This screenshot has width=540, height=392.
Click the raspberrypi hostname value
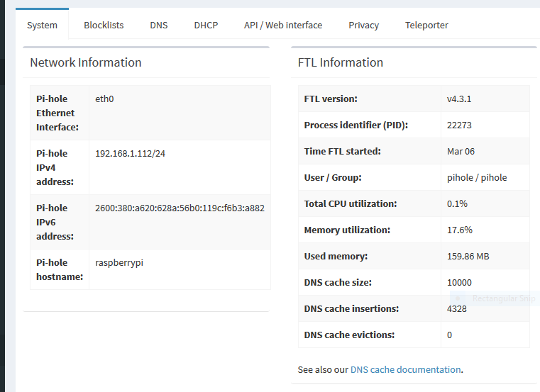point(119,263)
